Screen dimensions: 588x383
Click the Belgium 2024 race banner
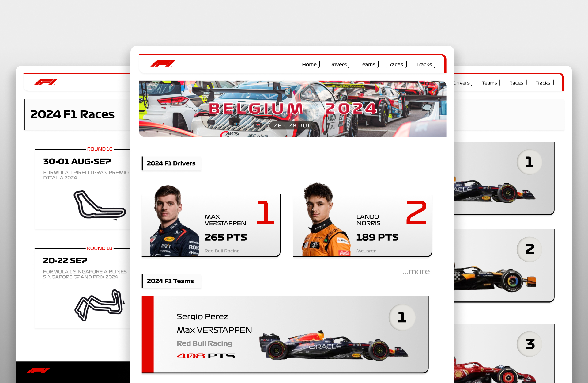[292, 109]
